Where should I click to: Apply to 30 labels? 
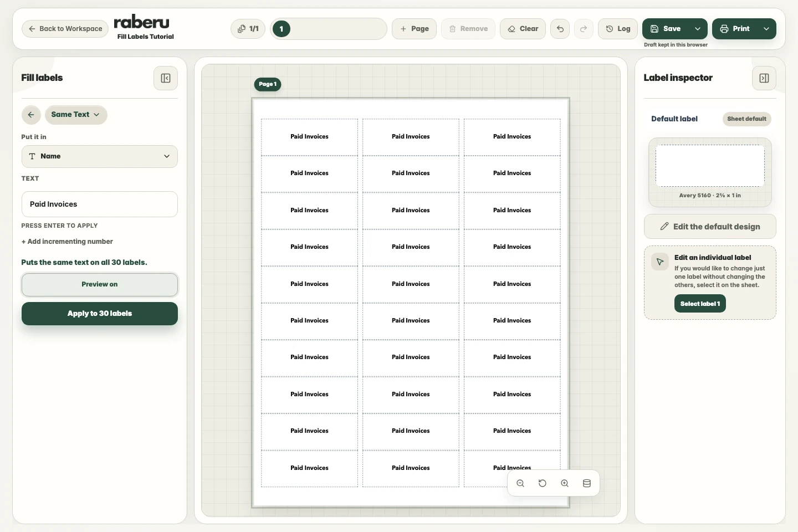click(x=100, y=314)
